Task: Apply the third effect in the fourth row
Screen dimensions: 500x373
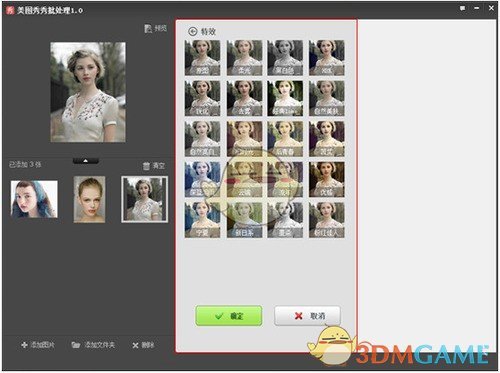Action: click(285, 180)
